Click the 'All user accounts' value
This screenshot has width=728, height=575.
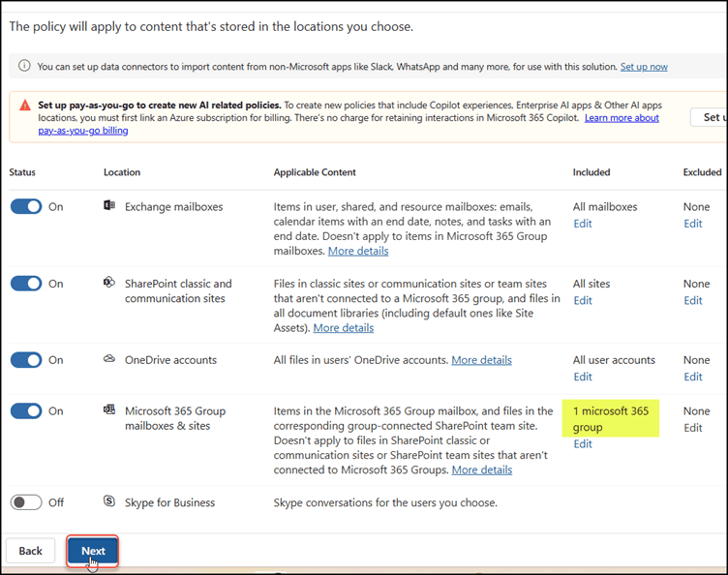tap(614, 360)
